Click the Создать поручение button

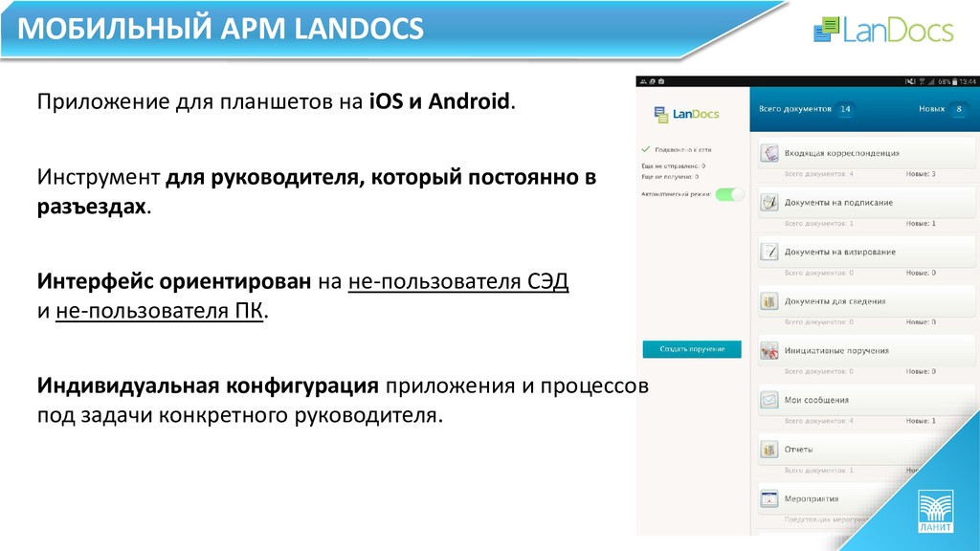(x=692, y=349)
